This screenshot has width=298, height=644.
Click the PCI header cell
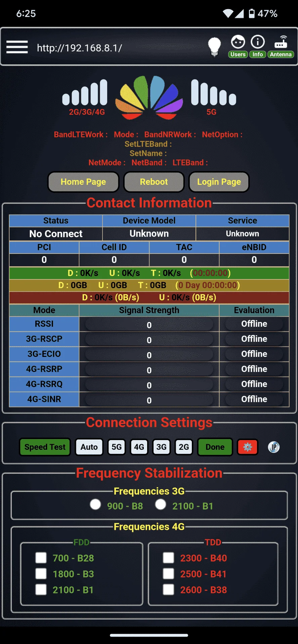(x=44, y=247)
